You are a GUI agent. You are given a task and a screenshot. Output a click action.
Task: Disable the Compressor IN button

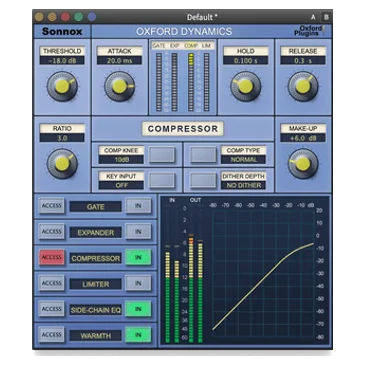tap(138, 257)
